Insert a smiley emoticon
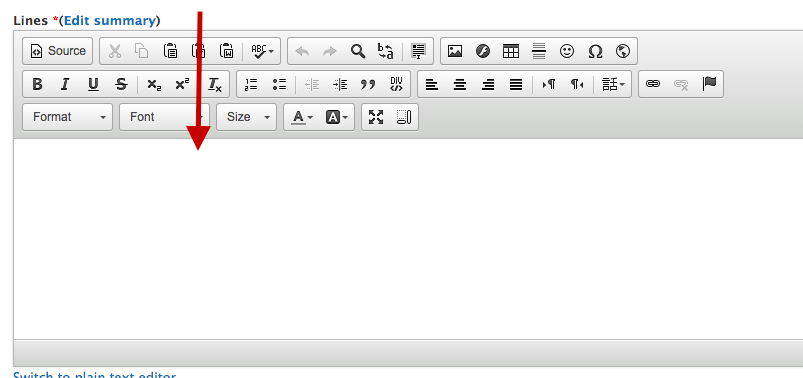This screenshot has height=378, width=803. coord(566,51)
